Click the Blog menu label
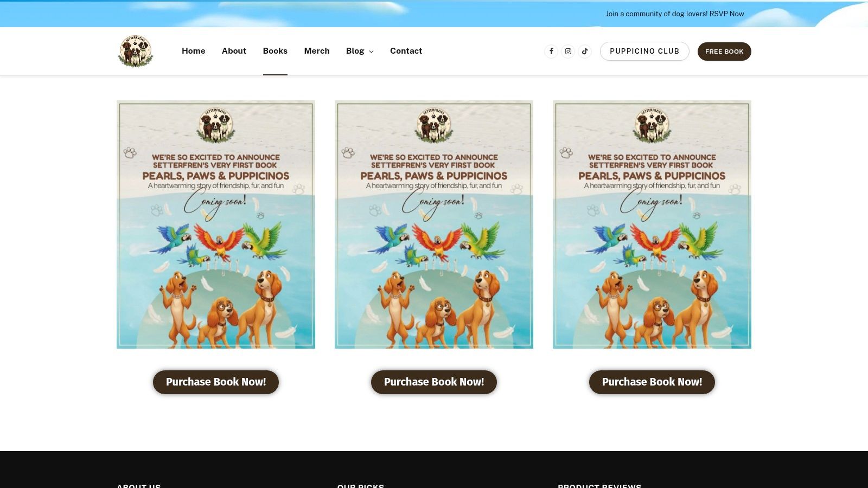 355,51
